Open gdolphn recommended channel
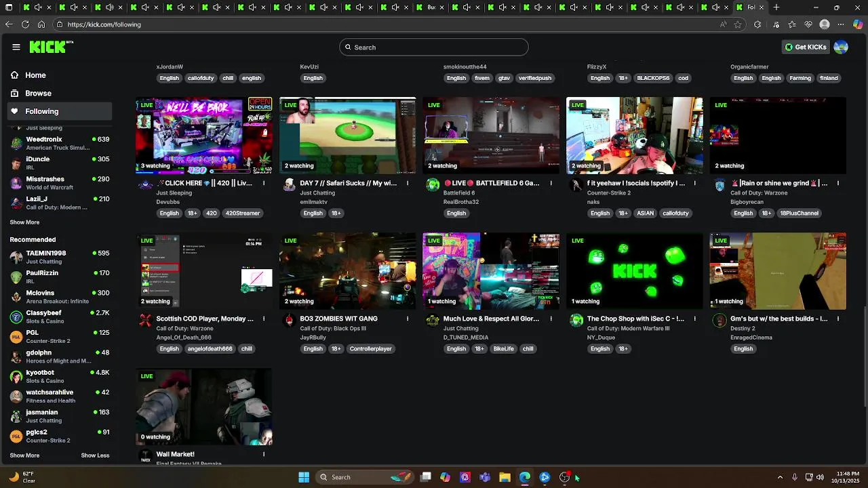 point(60,357)
